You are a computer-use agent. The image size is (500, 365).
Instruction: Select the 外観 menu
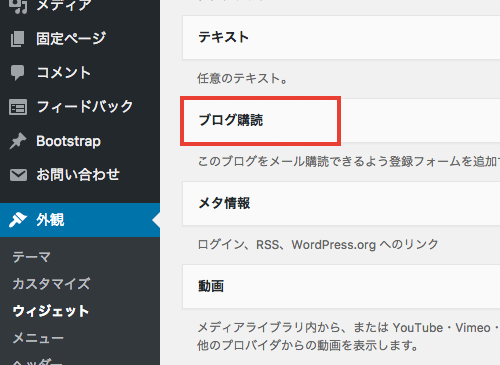coord(80,220)
